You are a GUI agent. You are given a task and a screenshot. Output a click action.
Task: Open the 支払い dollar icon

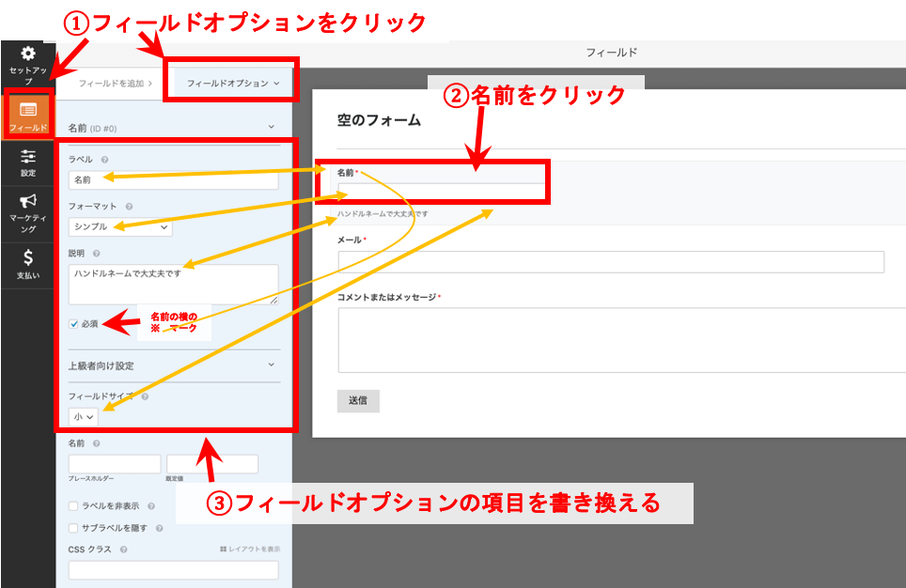point(28,257)
